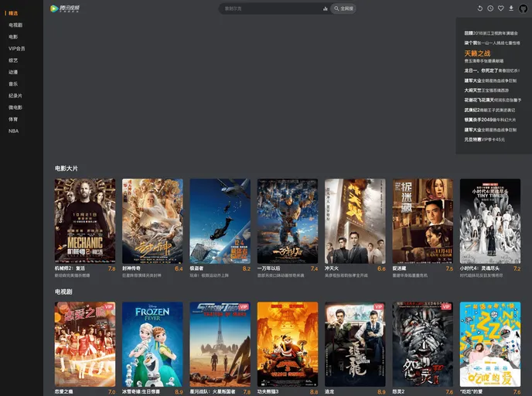
Task: Open the 回顾2018浙江卫视跨年演唱会 headline
Action: pos(491,33)
